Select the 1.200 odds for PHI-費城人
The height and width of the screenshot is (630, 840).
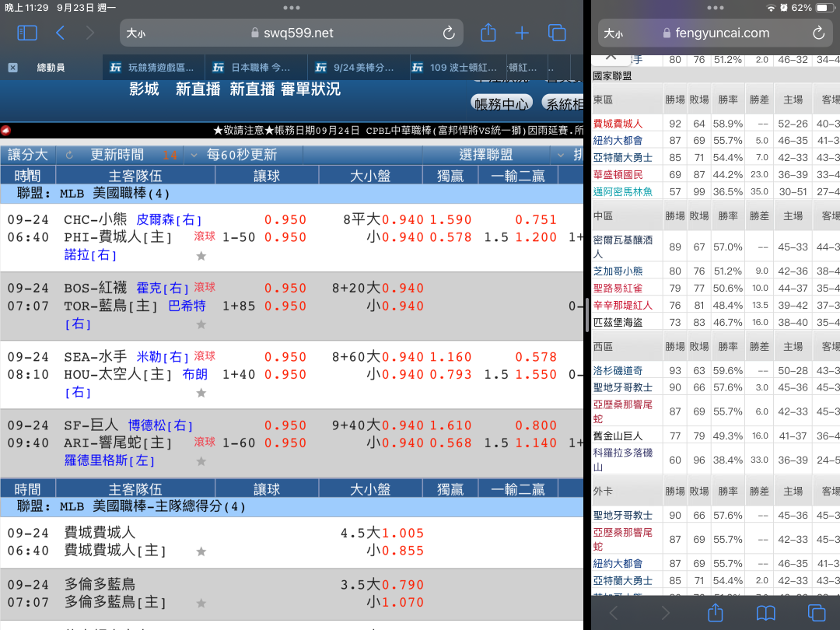coord(536,237)
